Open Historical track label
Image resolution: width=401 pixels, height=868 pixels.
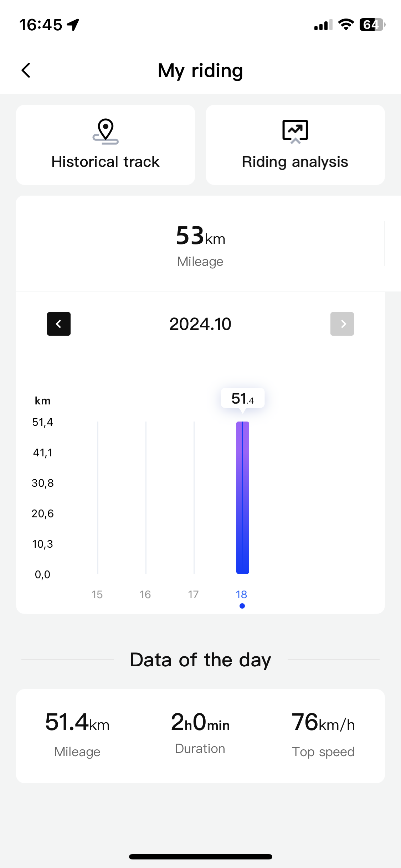(x=106, y=162)
